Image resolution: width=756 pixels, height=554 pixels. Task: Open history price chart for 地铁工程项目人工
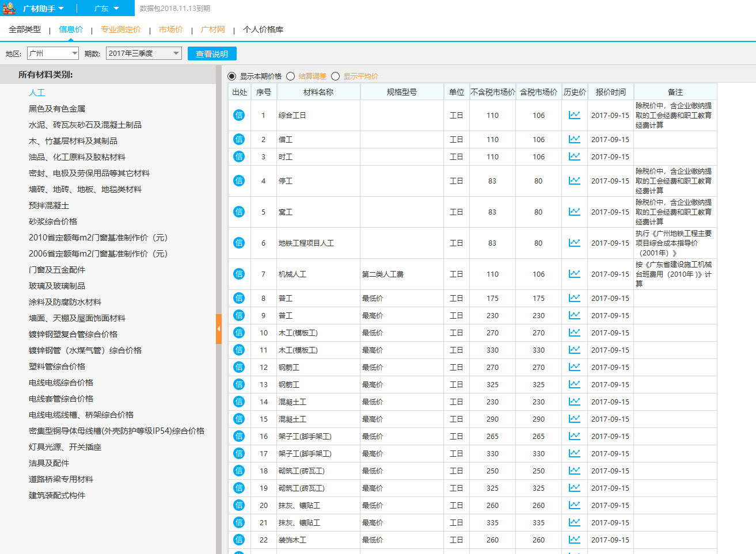(x=575, y=243)
